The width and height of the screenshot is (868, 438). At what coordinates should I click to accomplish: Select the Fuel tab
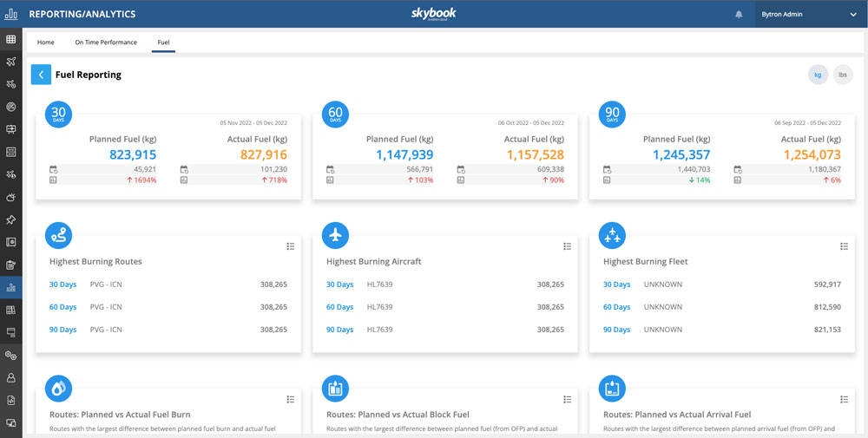point(163,42)
